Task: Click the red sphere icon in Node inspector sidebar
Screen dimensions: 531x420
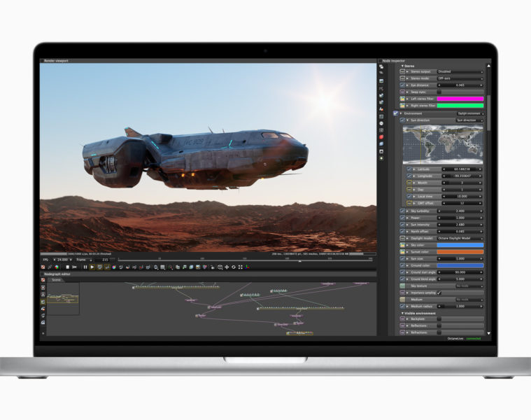Action: (x=381, y=136)
